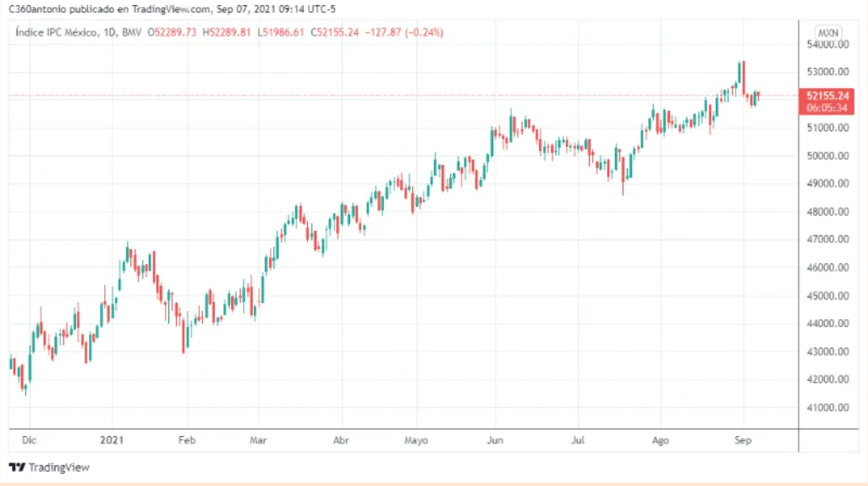Click the 06:05:34 countdown timer label
The image size is (868, 486).
point(827,108)
